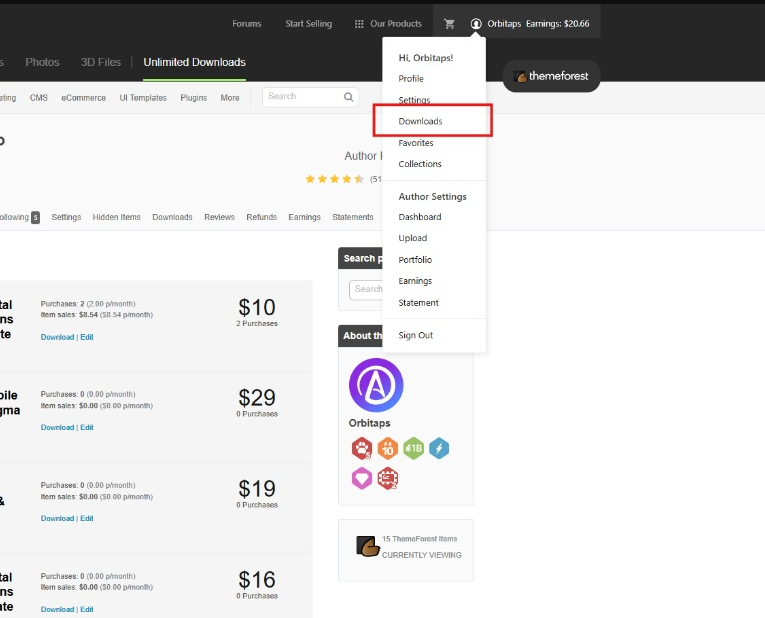
Task: Open the Reviews profile tab
Action: [219, 217]
